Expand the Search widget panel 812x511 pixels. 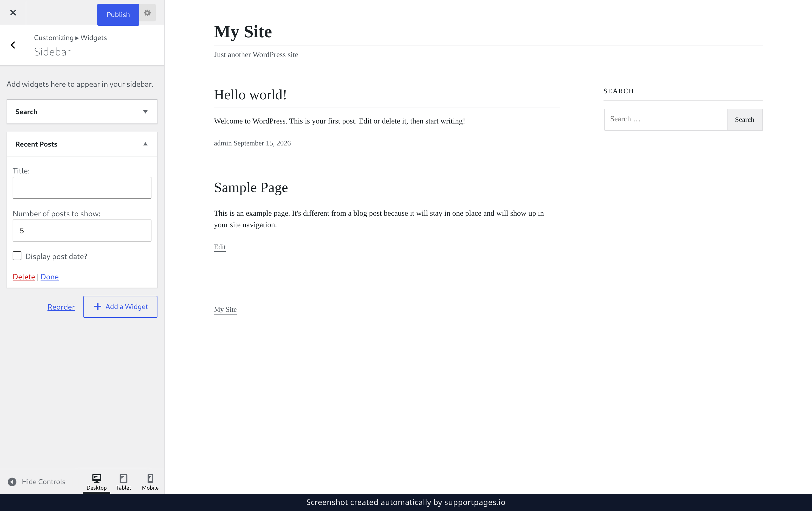[82, 112]
